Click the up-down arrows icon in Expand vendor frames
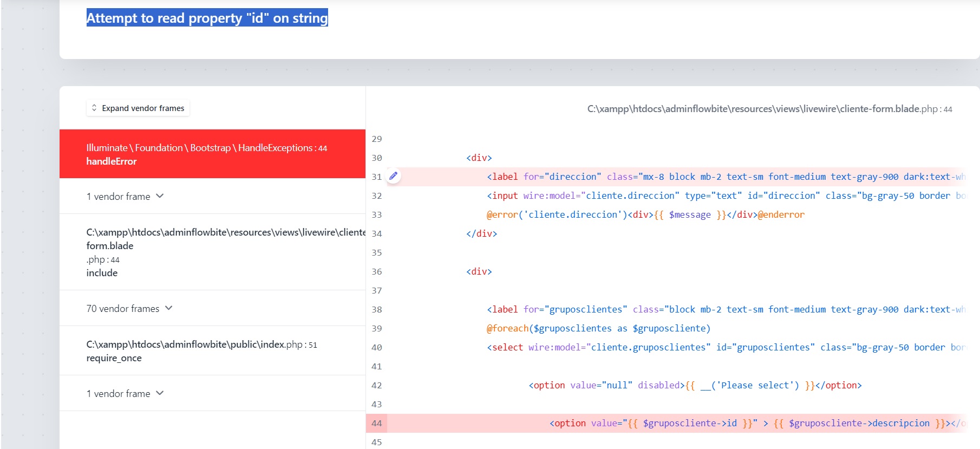980x449 pixels. point(94,108)
